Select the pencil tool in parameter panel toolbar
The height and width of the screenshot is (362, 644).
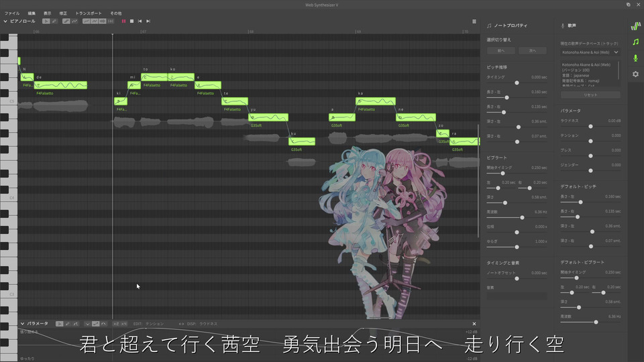coord(68,324)
